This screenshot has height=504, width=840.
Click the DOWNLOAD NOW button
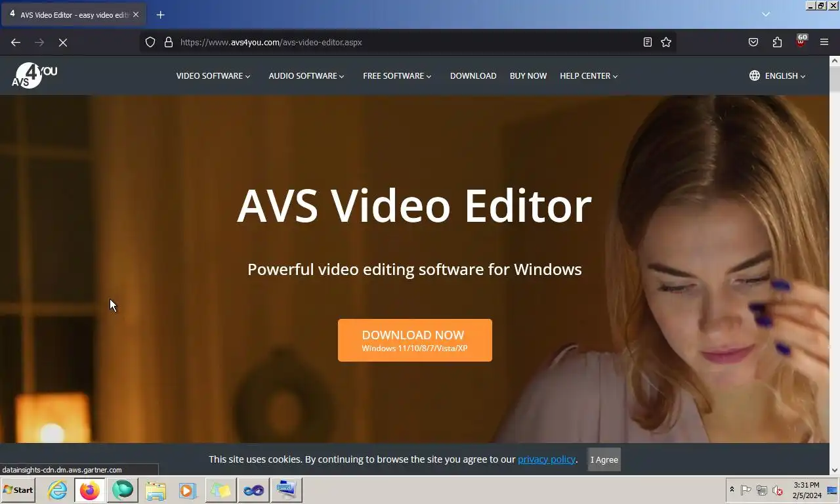(415, 340)
